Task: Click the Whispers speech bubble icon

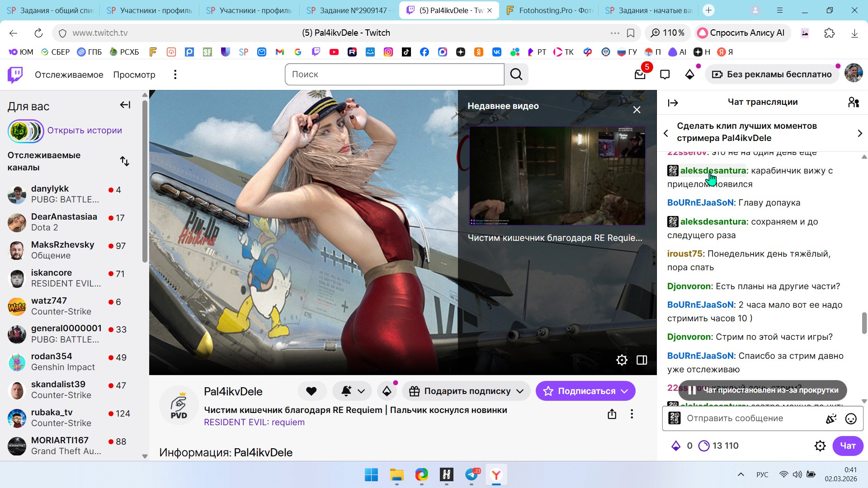Action: [665, 75]
